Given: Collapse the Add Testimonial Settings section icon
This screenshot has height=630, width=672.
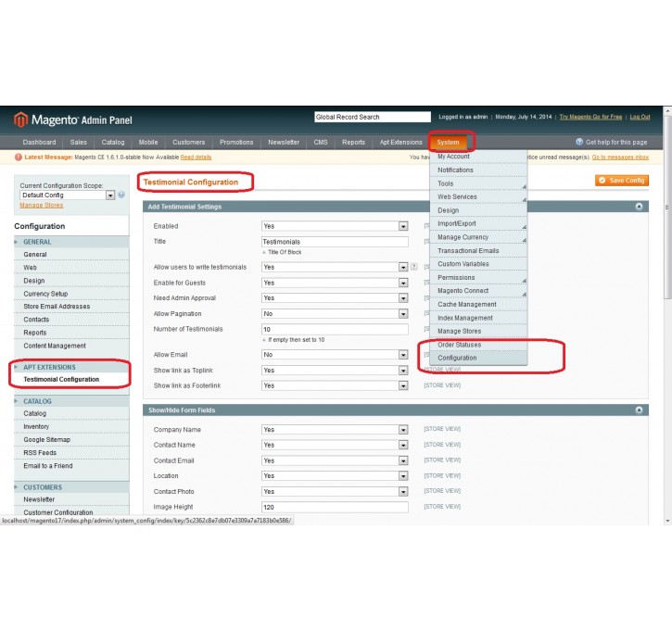Looking at the screenshot, I should pyautogui.click(x=639, y=207).
